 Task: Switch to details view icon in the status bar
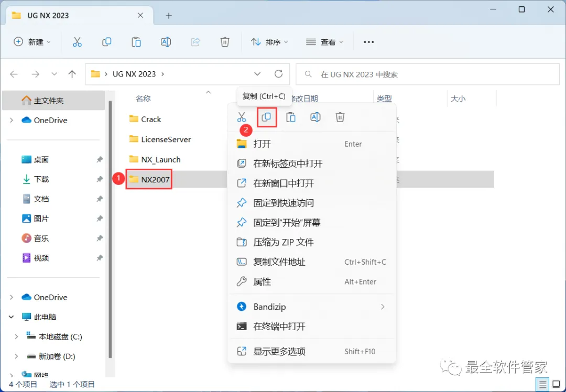[542, 385]
